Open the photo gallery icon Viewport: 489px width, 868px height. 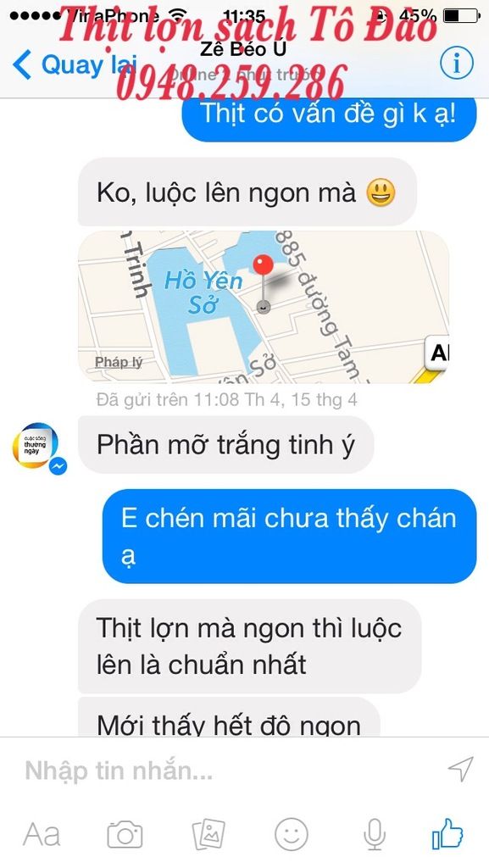pyautogui.click(x=208, y=834)
